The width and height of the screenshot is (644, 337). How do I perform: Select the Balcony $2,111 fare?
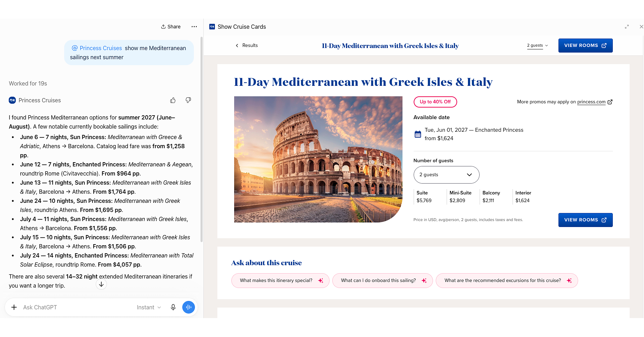tap(491, 197)
